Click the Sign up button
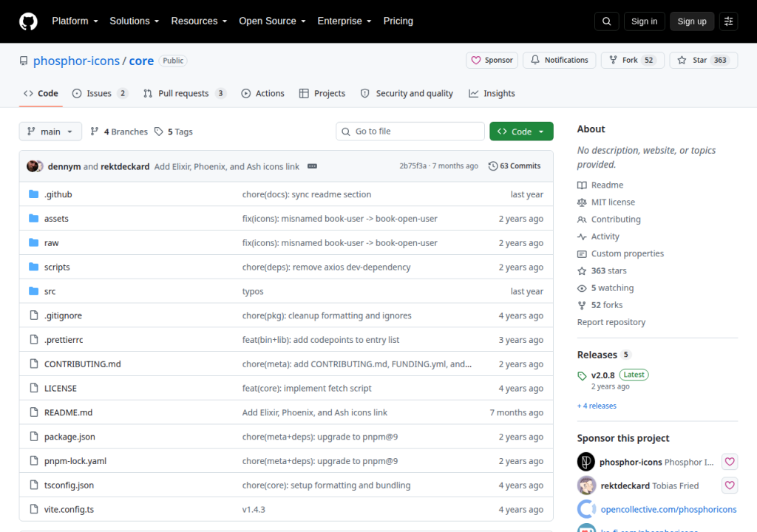The width and height of the screenshot is (757, 532). click(x=692, y=21)
